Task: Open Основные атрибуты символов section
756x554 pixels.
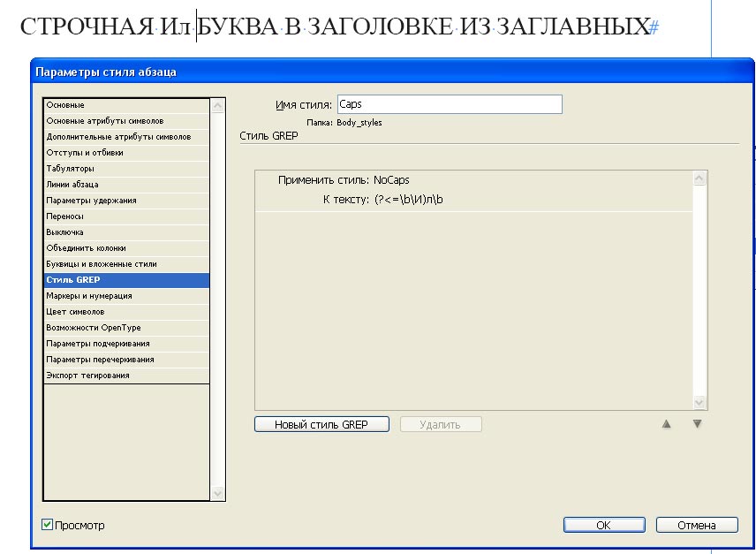Action: 127,121
